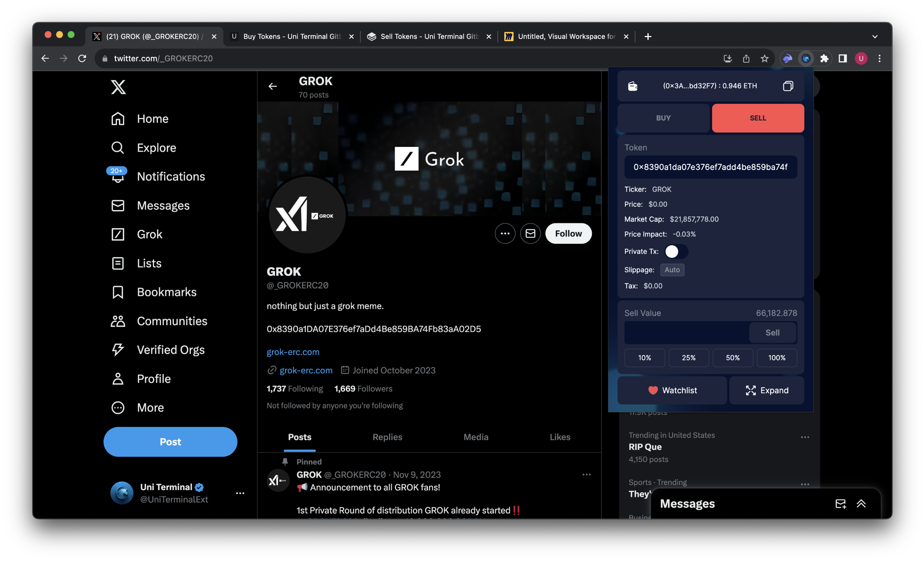
Task: Click the X logo home icon
Action: click(x=118, y=87)
